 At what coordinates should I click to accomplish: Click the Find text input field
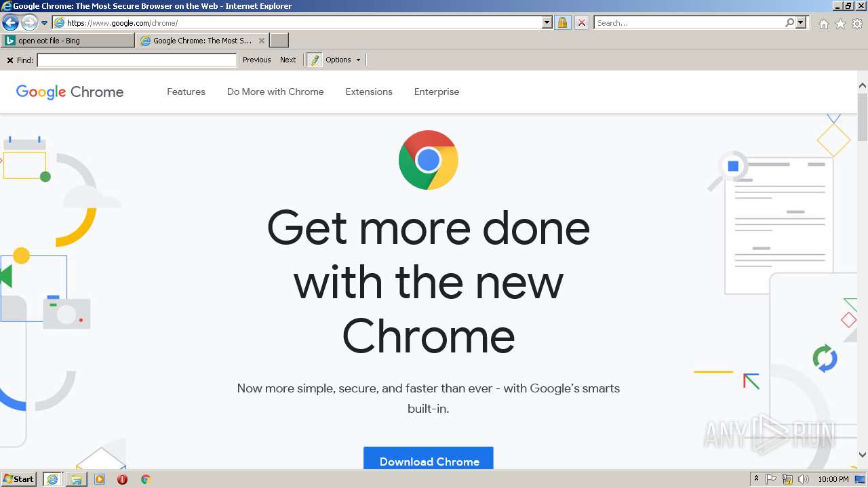point(136,60)
